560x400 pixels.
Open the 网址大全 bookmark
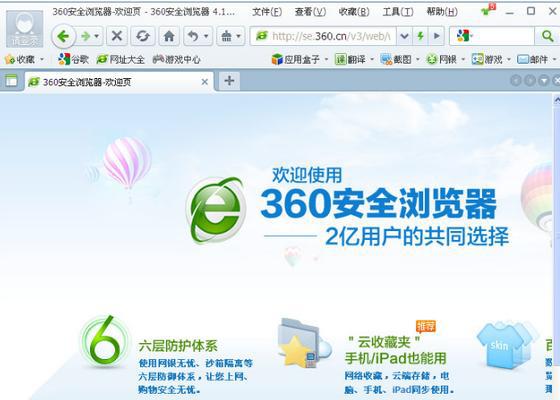point(120,59)
